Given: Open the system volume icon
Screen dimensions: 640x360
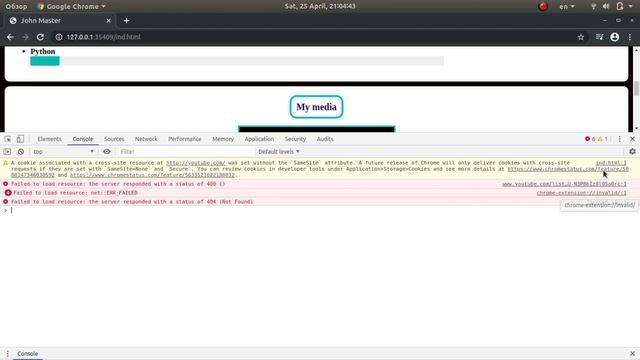Looking at the screenshot, I should (606, 6).
